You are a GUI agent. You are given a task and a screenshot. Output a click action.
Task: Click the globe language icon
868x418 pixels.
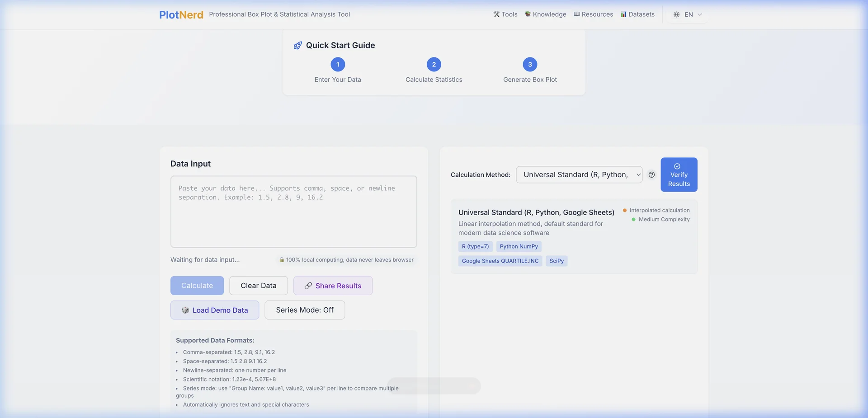pos(676,14)
